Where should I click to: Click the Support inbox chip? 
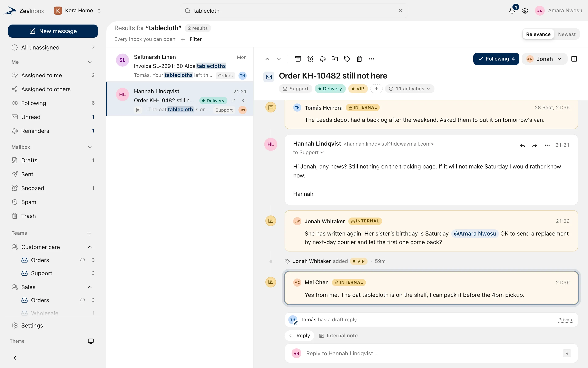tap(295, 89)
